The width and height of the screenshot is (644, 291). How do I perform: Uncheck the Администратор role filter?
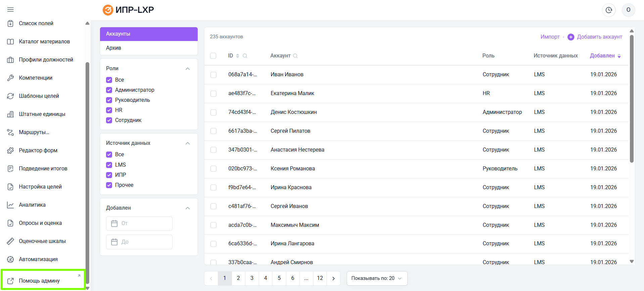[x=109, y=90]
